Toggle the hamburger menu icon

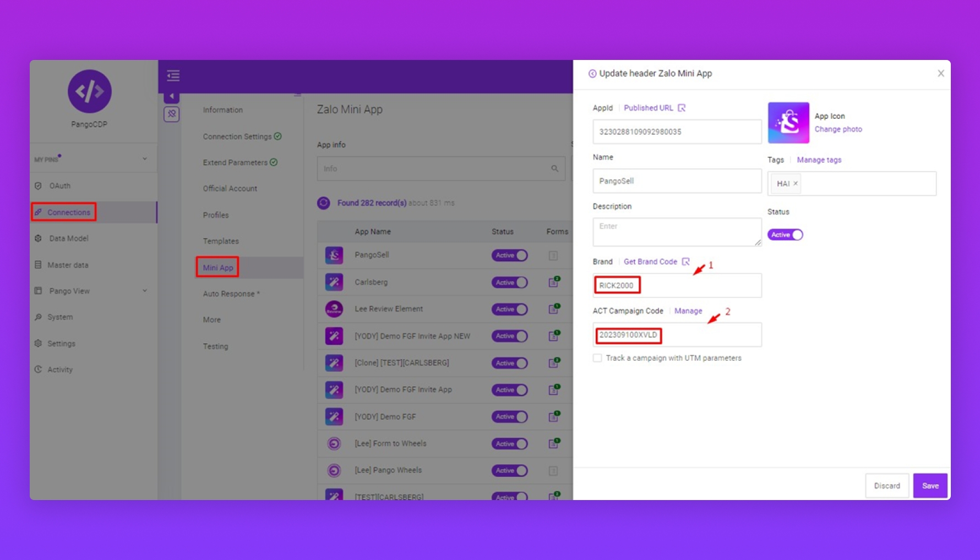click(x=173, y=75)
